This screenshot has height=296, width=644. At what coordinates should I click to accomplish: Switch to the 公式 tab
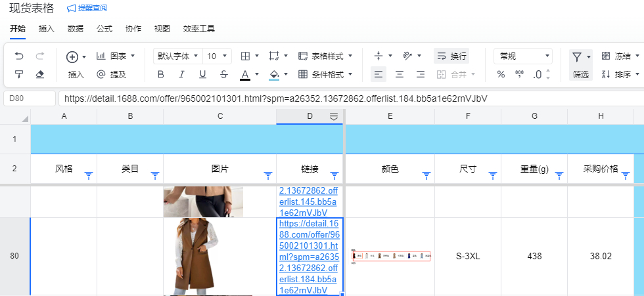pyautogui.click(x=104, y=29)
